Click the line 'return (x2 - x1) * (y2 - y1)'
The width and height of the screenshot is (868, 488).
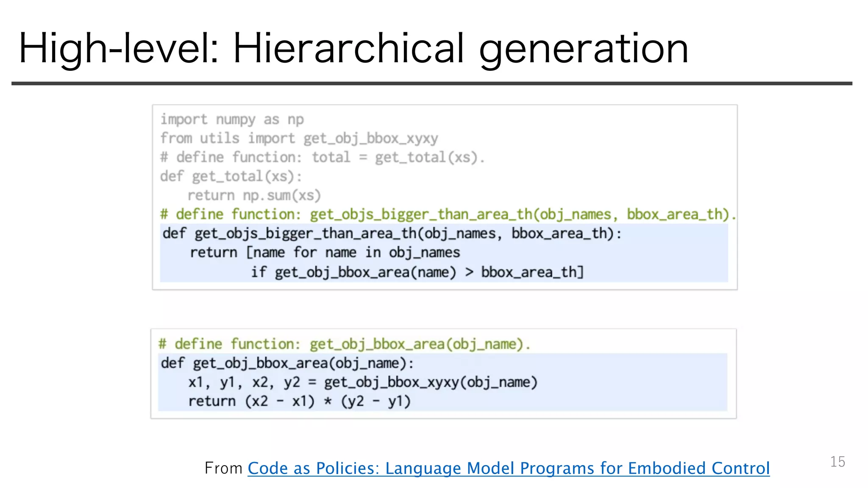click(300, 401)
